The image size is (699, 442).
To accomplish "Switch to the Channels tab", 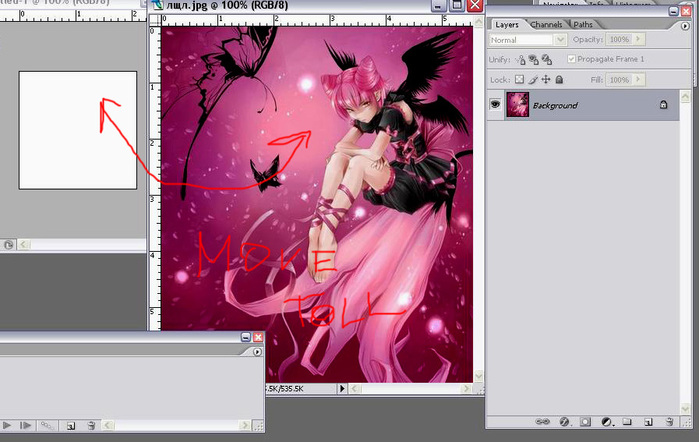I will point(546,25).
